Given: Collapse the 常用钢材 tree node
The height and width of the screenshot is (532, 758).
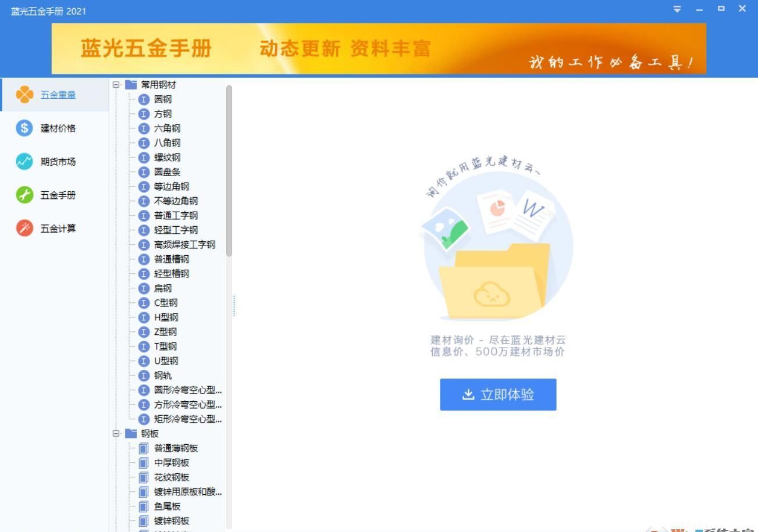Looking at the screenshot, I should 116,85.
